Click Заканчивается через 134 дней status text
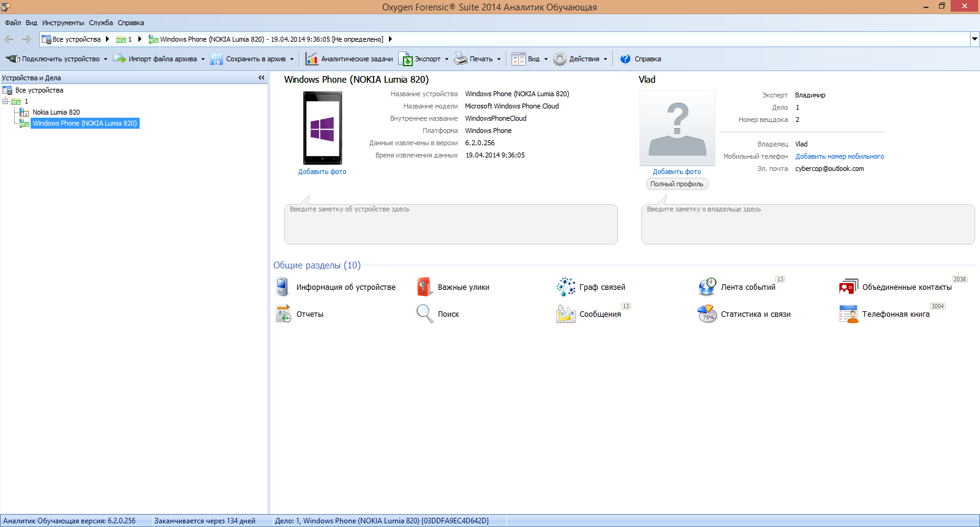Image resolution: width=980 pixels, height=527 pixels. [205, 521]
